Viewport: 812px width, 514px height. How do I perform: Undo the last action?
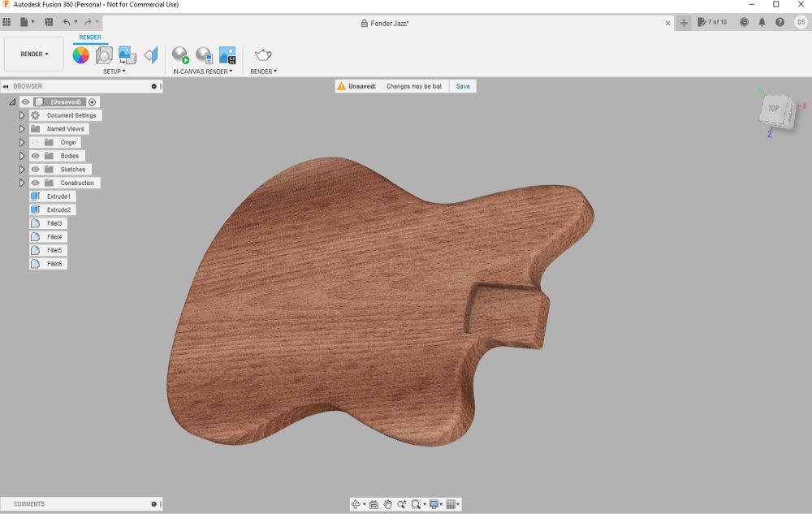click(67, 22)
